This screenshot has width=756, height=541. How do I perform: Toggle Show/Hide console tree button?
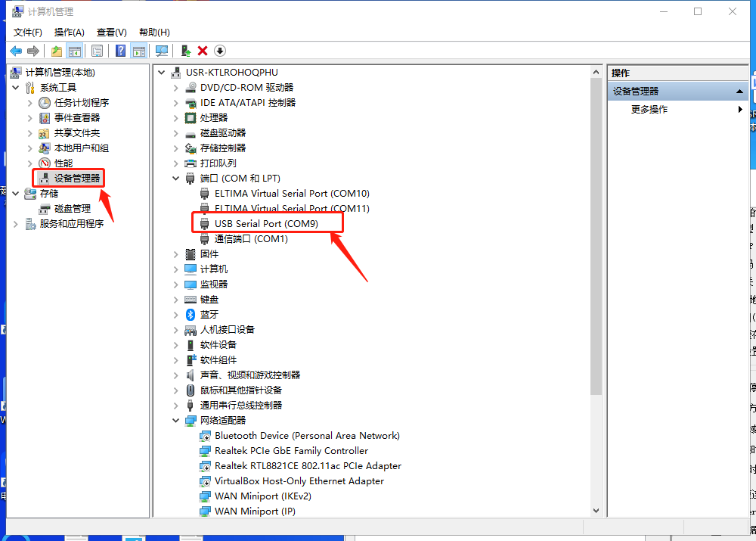(x=75, y=51)
